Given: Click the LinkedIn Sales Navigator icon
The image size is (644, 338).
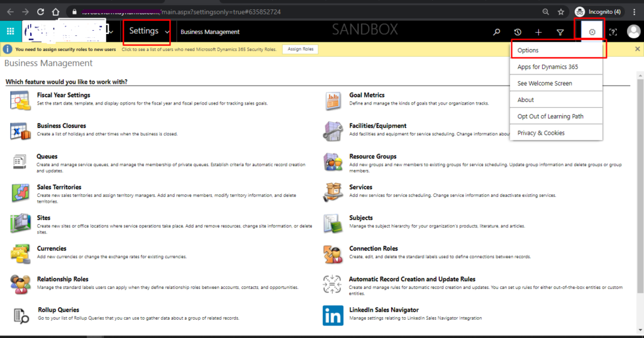Looking at the screenshot, I should 333,315.
